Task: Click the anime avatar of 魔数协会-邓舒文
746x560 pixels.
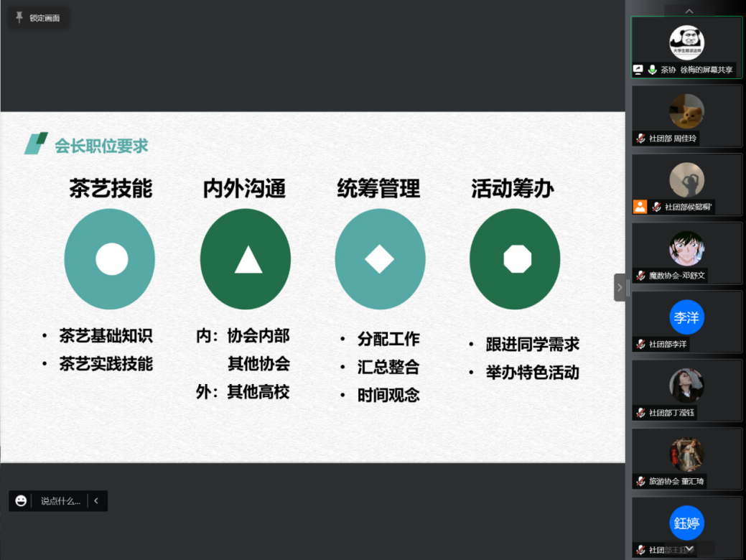Action: point(686,249)
